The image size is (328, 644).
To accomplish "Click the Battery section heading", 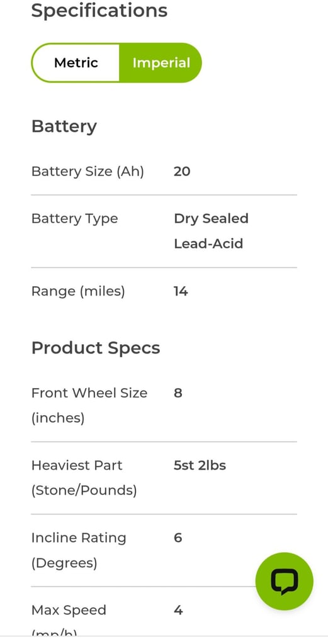I will [64, 126].
